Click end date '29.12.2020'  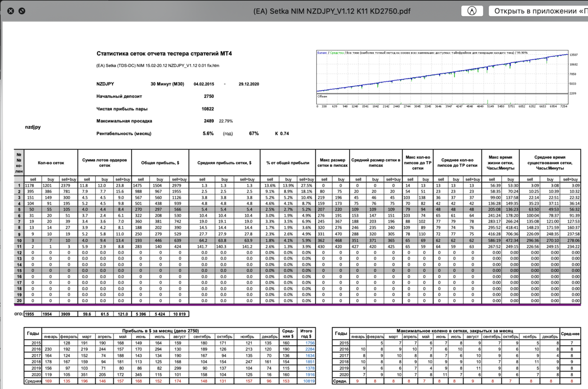(249, 84)
